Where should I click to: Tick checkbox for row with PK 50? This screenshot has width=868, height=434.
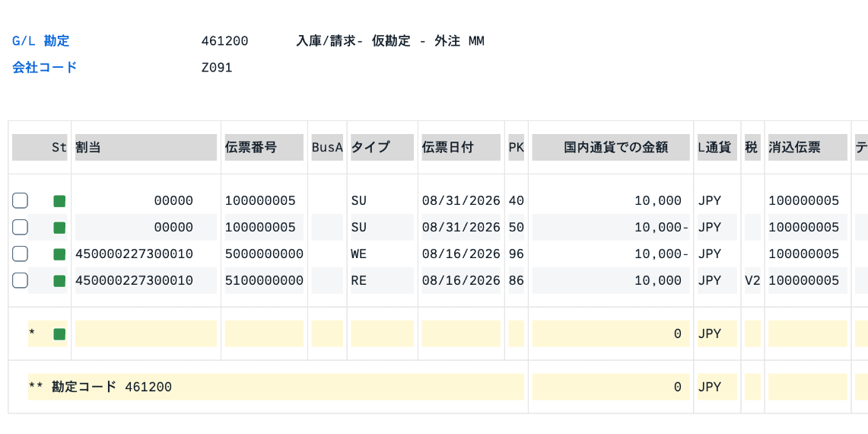[x=20, y=227]
